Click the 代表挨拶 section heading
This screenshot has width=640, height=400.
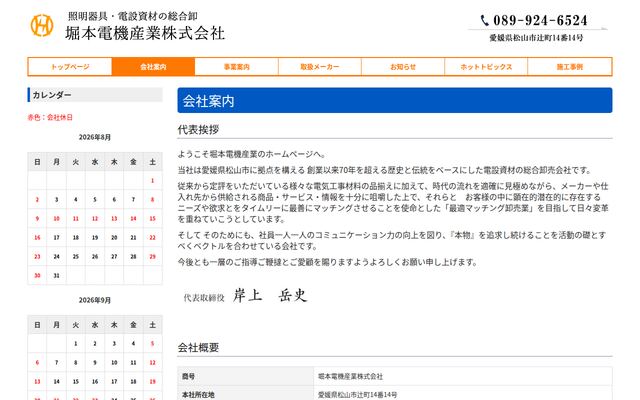tap(198, 130)
